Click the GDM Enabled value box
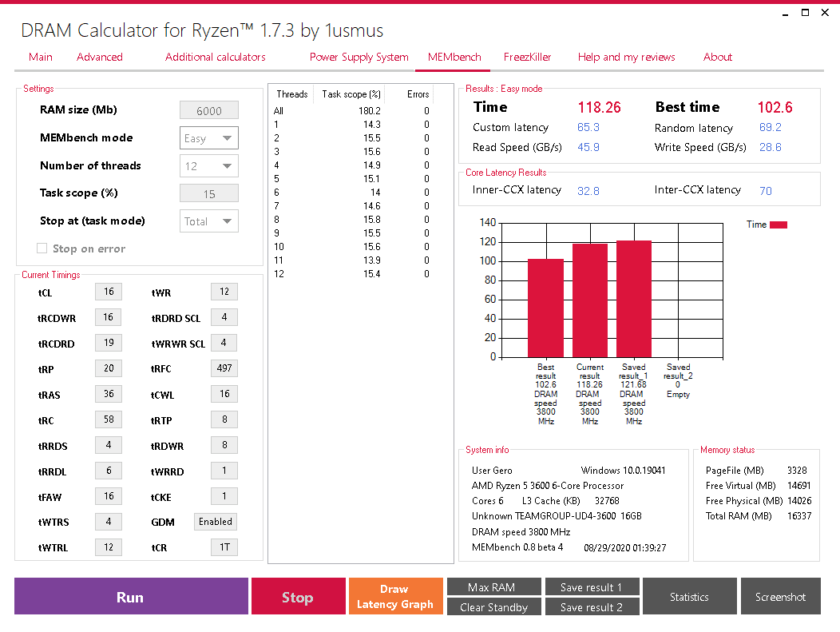Image resolution: width=840 pixels, height=632 pixels. point(216,522)
